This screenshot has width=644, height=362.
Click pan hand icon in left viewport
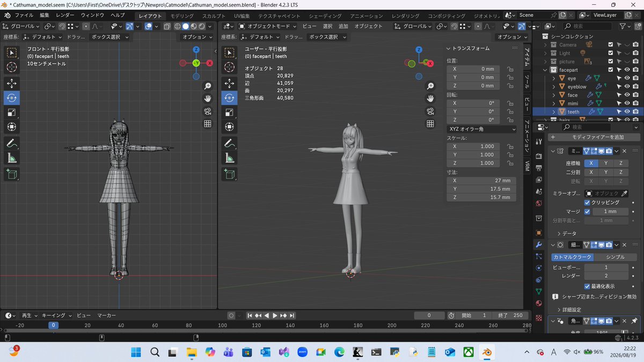tap(207, 98)
